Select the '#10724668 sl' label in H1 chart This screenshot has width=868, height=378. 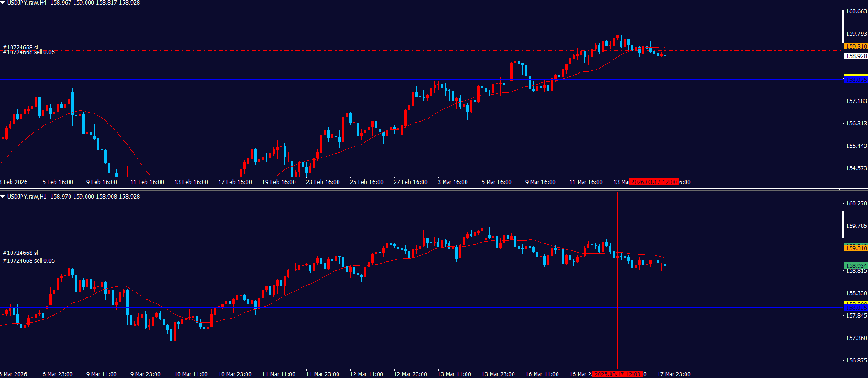[21, 253]
